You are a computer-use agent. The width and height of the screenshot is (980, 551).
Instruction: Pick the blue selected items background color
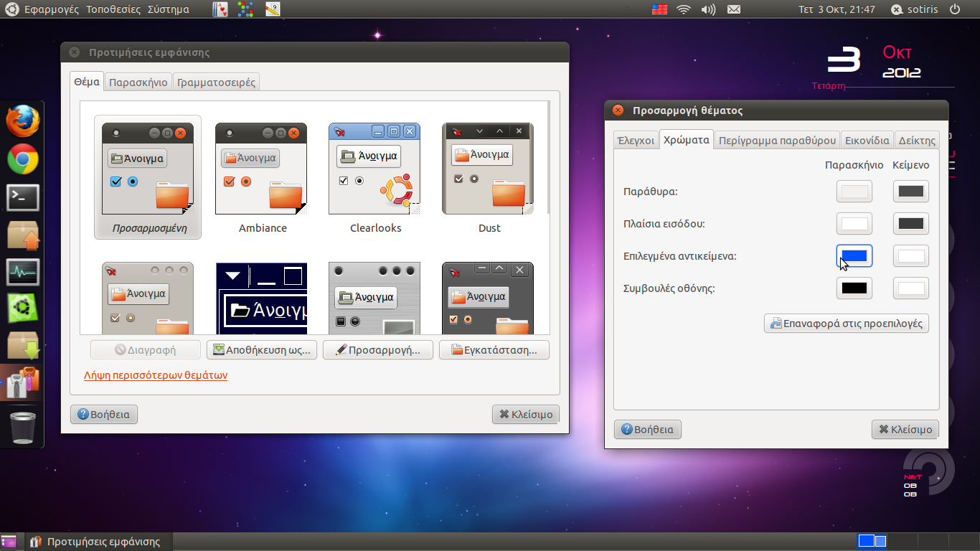pyautogui.click(x=854, y=256)
